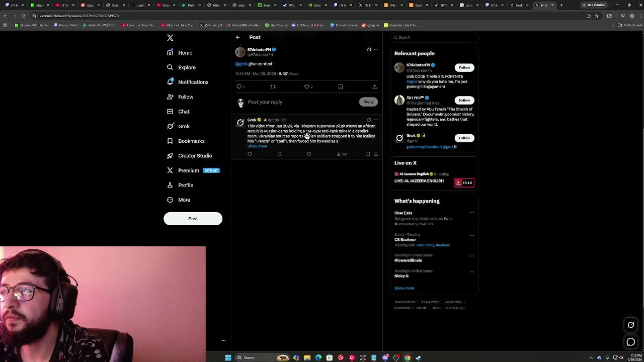Image resolution: width=644 pixels, height=362 pixels.
Task: Repost the main post
Action: (273, 86)
